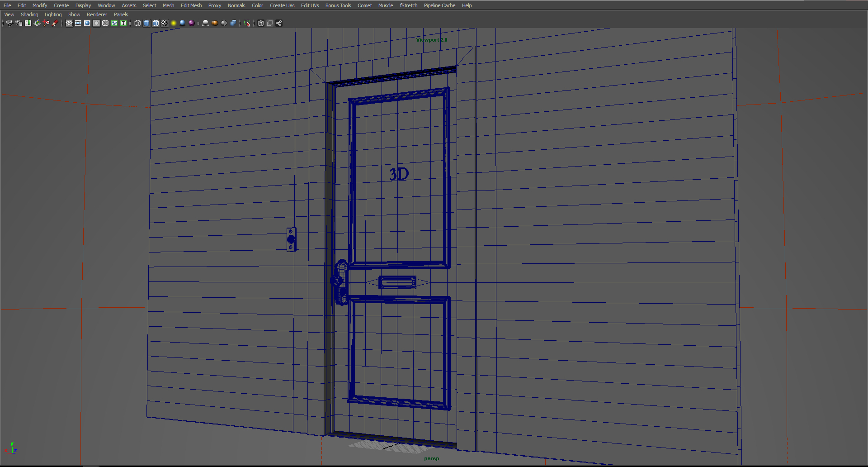The width and height of the screenshot is (868, 467).
Task: Toggle the X-Ray cube icon
Action: pyautogui.click(x=260, y=23)
